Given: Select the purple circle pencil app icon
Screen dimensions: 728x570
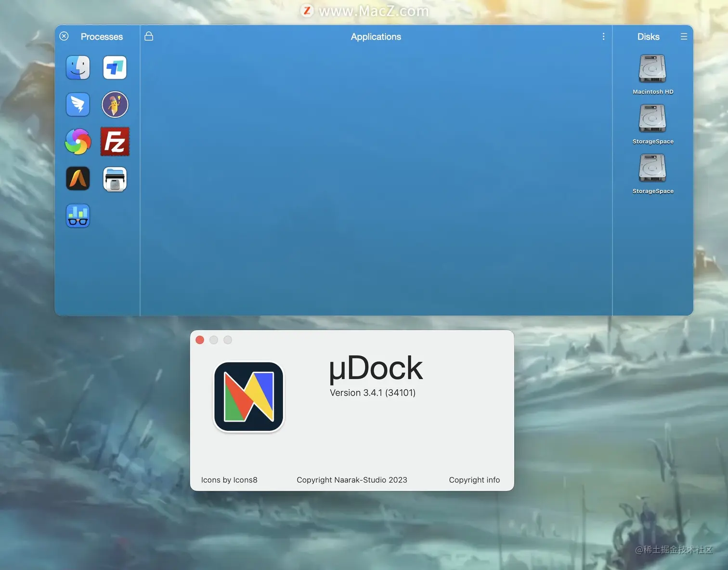Looking at the screenshot, I should tap(115, 105).
